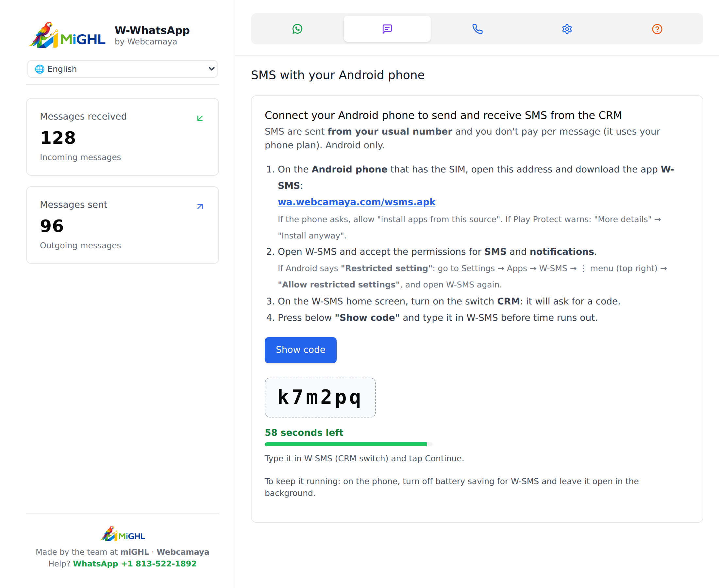Viewport: 719px width, 588px height.
Task: Click the language dropdown chevron arrow
Action: click(x=211, y=69)
